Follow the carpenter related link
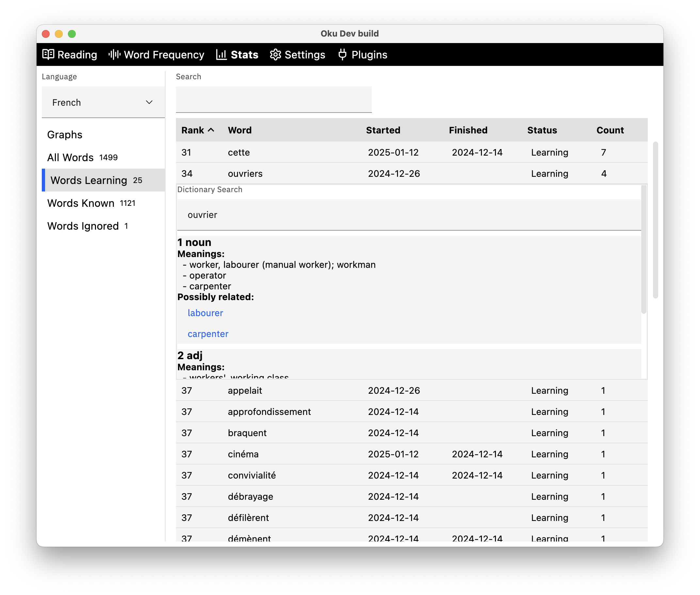 (208, 334)
